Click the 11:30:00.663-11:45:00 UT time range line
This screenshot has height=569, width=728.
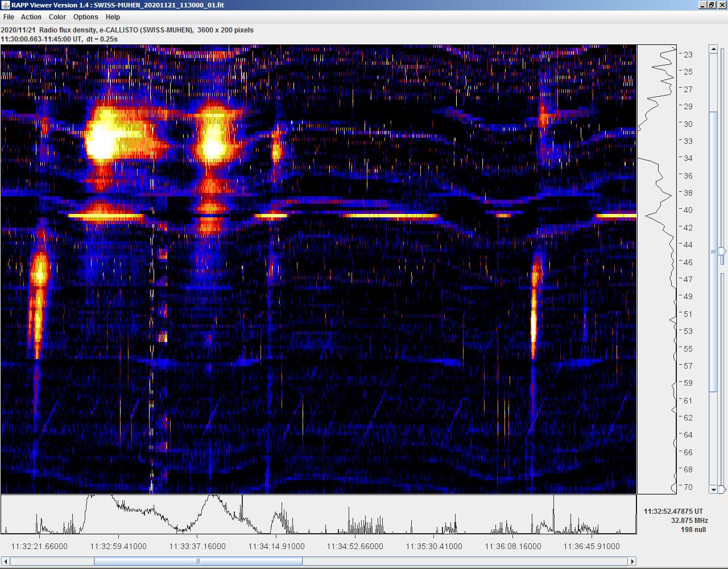click(x=59, y=39)
